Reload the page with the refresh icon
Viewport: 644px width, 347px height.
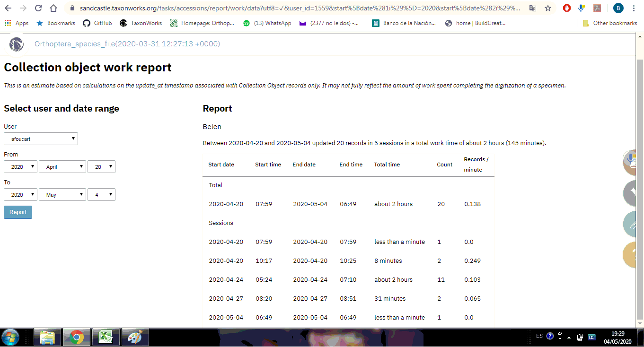[x=37, y=8]
